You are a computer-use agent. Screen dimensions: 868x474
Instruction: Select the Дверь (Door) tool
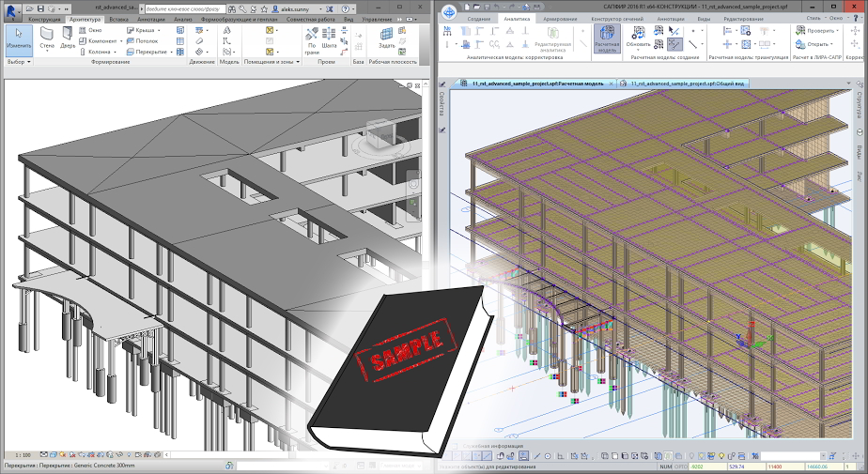[x=69, y=38]
